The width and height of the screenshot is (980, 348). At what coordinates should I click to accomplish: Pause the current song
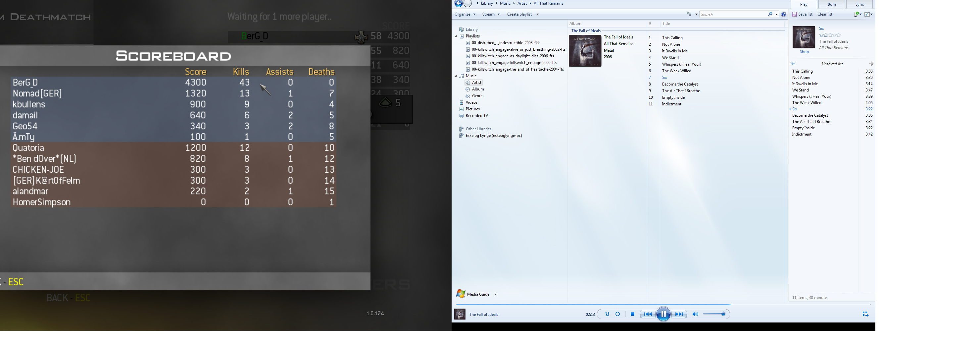(x=663, y=314)
